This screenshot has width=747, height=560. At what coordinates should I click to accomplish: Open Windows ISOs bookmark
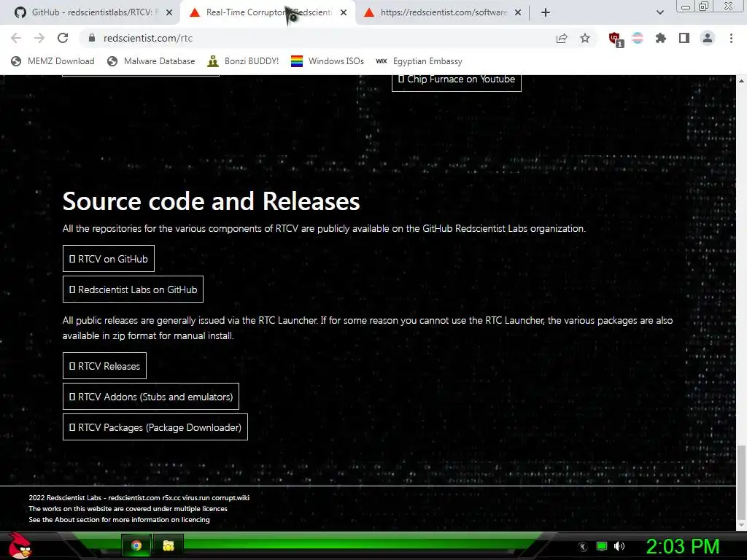pos(328,61)
